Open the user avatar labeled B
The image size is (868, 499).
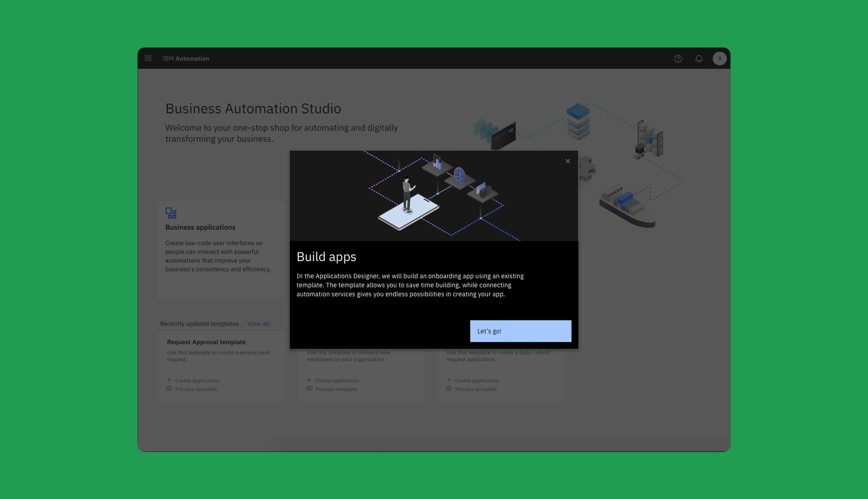[720, 58]
